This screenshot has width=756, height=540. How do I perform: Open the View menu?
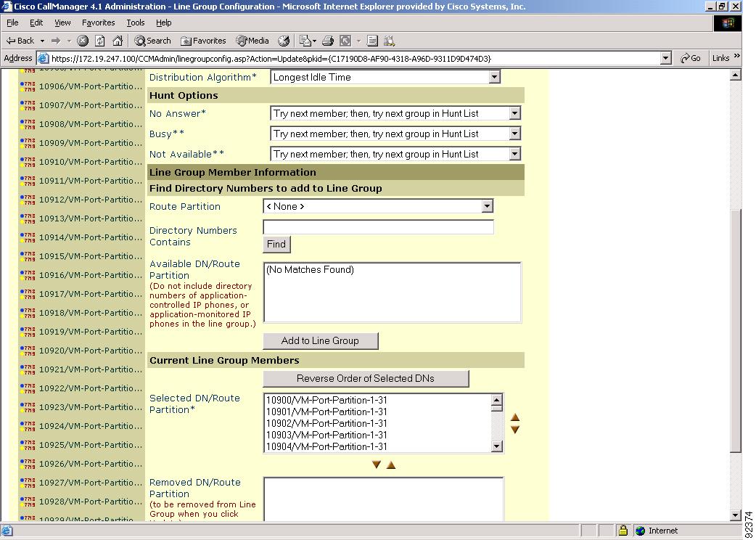click(62, 22)
